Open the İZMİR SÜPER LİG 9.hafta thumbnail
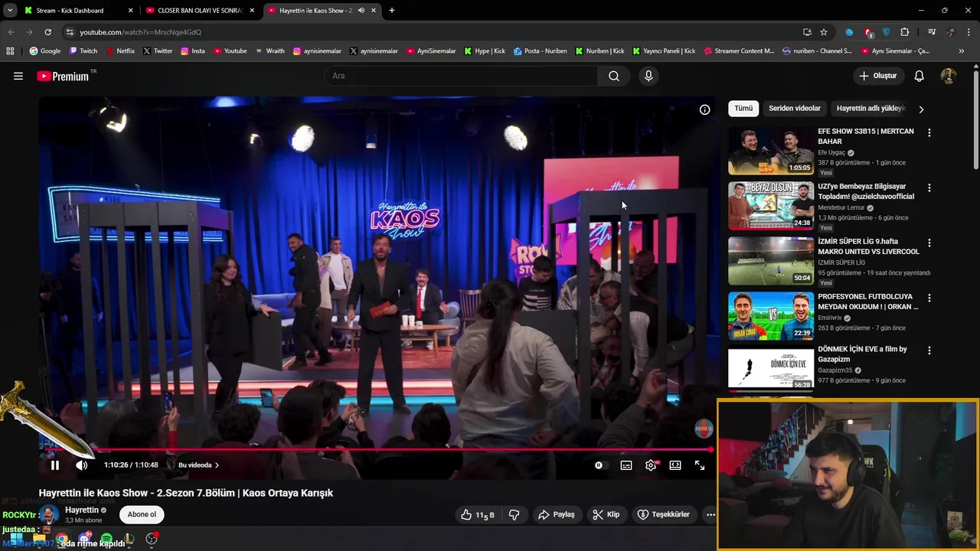This screenshot has width=980, height=551. point(770,261)
